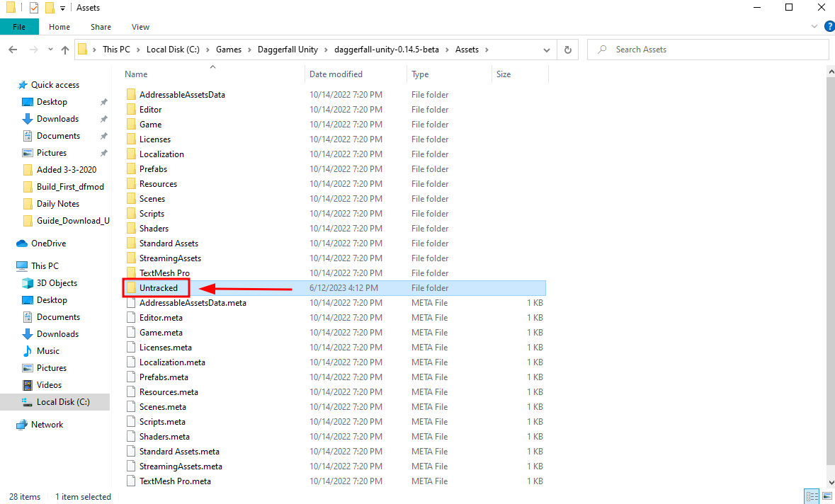Open Pictures under Quick access
This screenshot has width=835, height=504.
pos(52,153)
